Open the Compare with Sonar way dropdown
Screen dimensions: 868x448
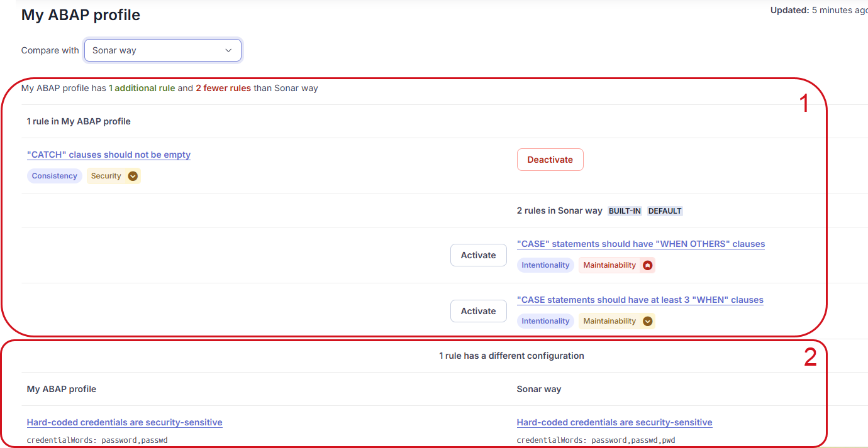(x=163, y=50)
